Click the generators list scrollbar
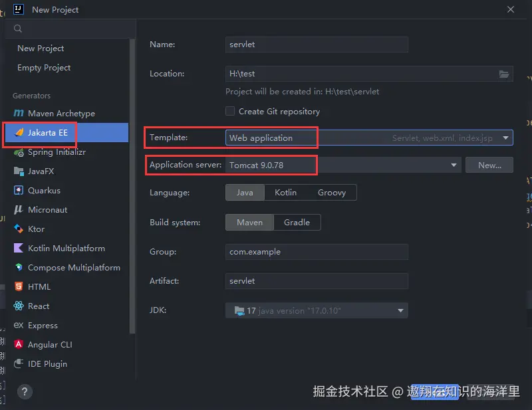Viewport: 532px width, 410px height. (x=132, y=187)
